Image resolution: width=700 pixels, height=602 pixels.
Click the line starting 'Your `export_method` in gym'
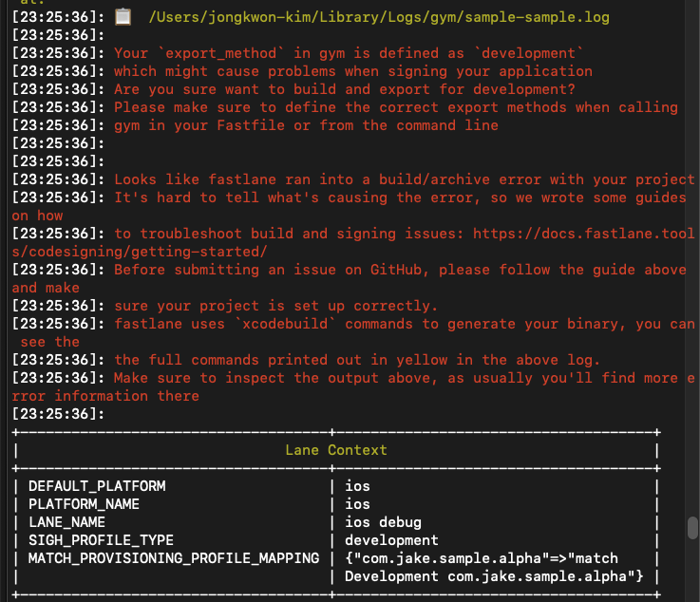click(x=349, y=53)
